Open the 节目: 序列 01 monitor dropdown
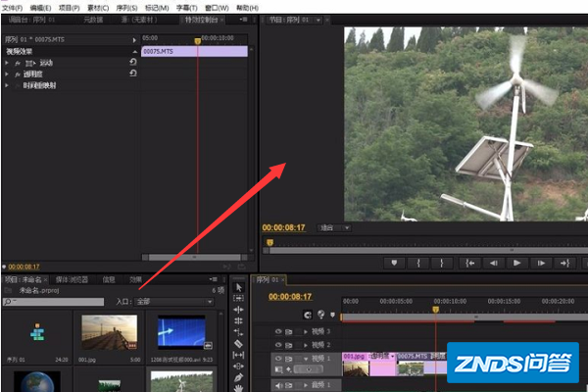Viewport: 588px width, 392px height. (318, 20)
